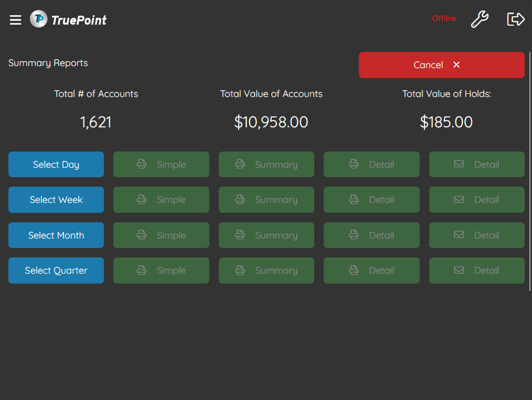Open the hamburger menu

(16, 20)
